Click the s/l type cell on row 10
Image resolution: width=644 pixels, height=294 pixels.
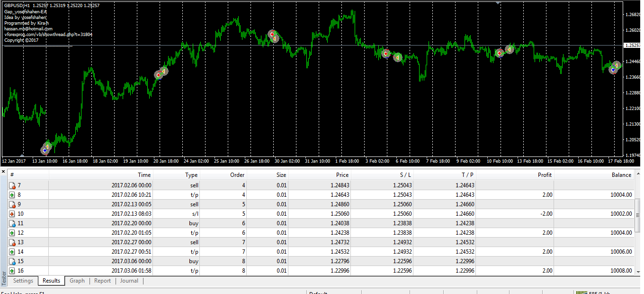click(x=194, y=214)
